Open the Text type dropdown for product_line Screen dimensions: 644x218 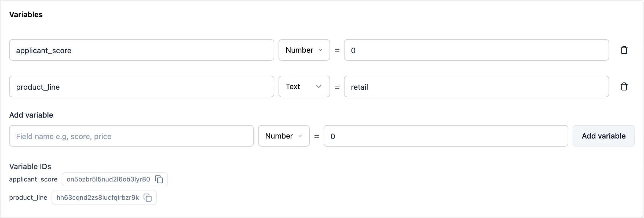coord(304,87)
